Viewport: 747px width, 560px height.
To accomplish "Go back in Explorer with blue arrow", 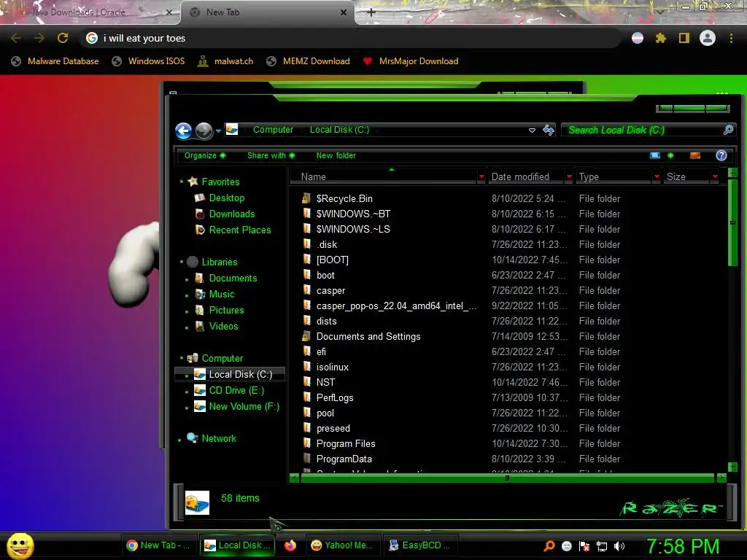I will point(183,131).
